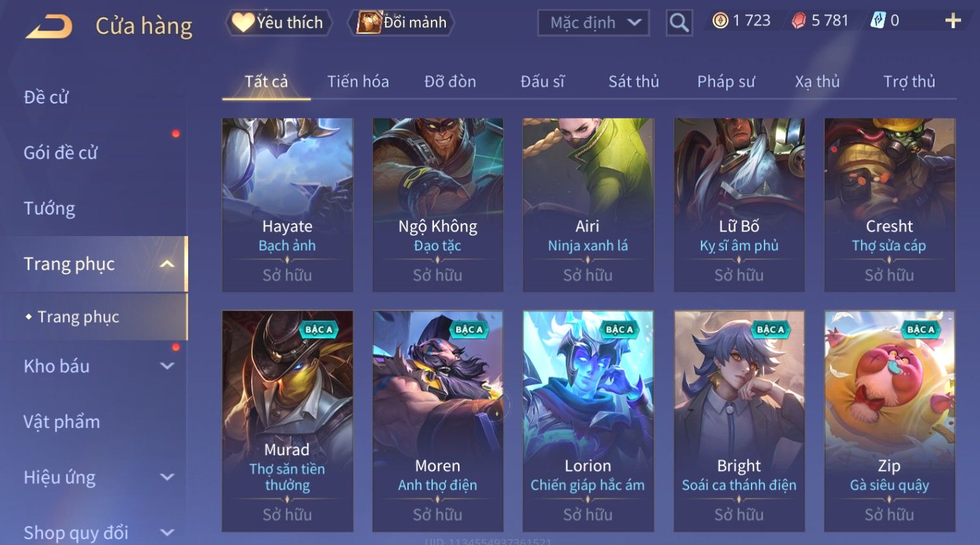Screen dimensions: 980x545
Task: Expand the Hiệu ứng sidebar section
Action: coord(167,477)
